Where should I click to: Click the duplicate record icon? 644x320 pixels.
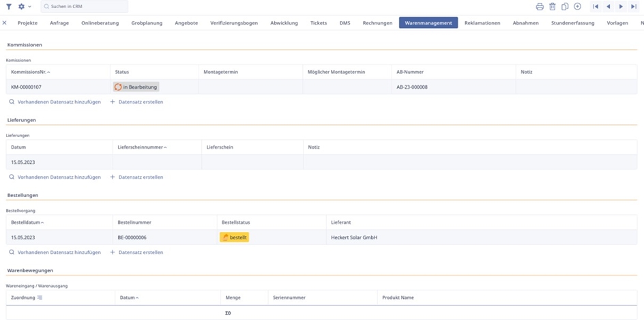tap(565, 7)
